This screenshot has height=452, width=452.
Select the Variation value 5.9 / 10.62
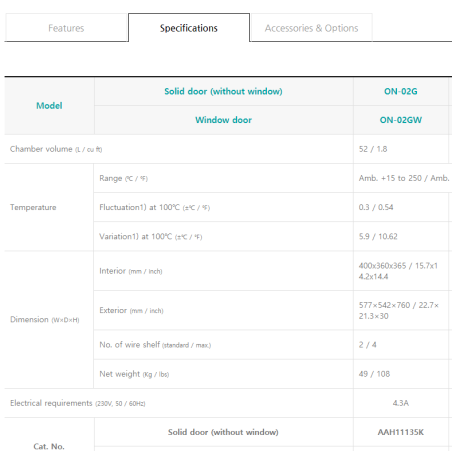(x=378, y=236)
